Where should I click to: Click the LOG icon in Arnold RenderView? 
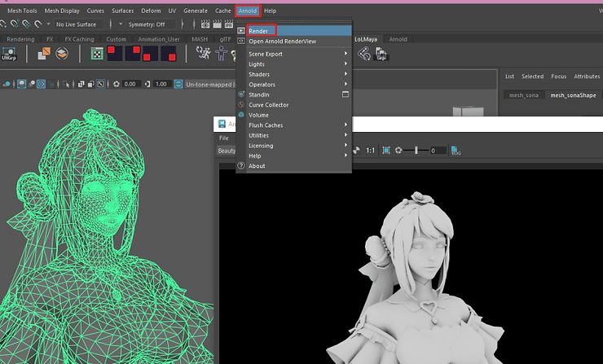(456, 151)
